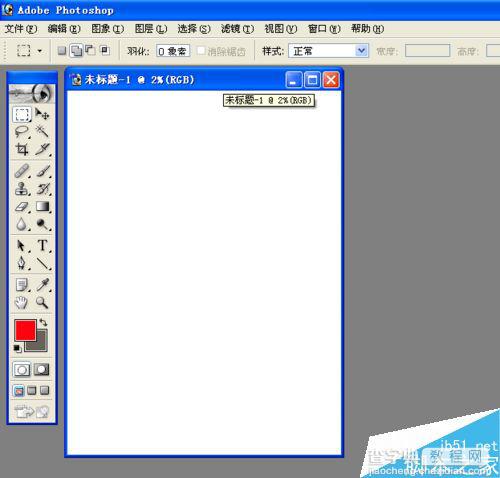Viewport: 500px width, 478px height.
Task: Click the Adobe Online image at toolbox top
Action: [32, 93]
